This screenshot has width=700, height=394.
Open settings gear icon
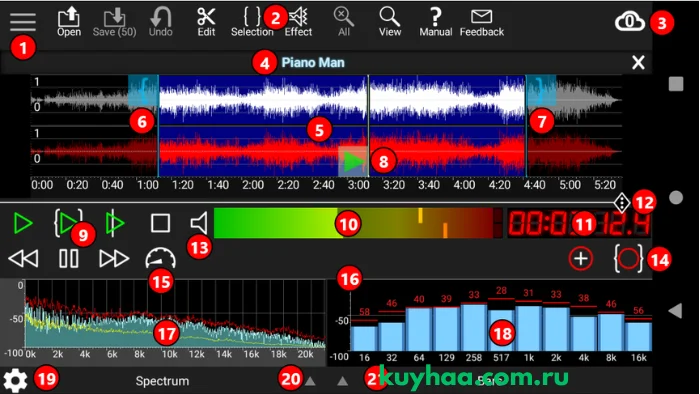16,381
